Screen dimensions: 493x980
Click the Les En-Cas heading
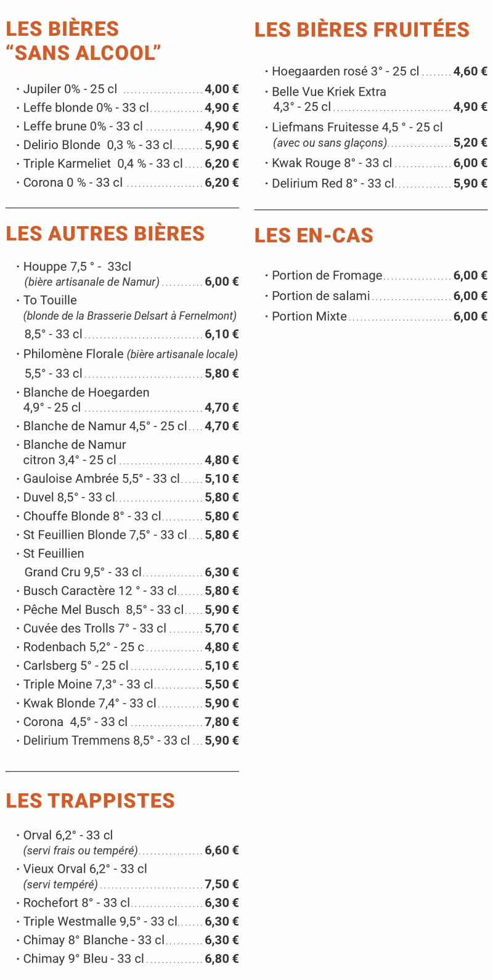(x=314, y=235)
